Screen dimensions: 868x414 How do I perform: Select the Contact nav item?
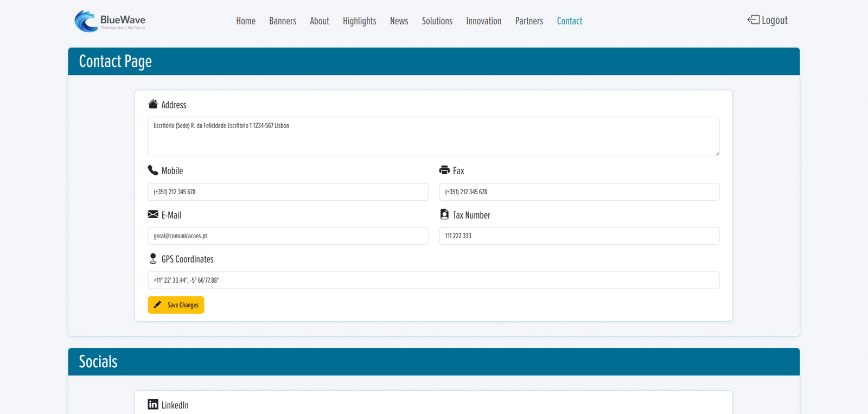coord(570,21)
